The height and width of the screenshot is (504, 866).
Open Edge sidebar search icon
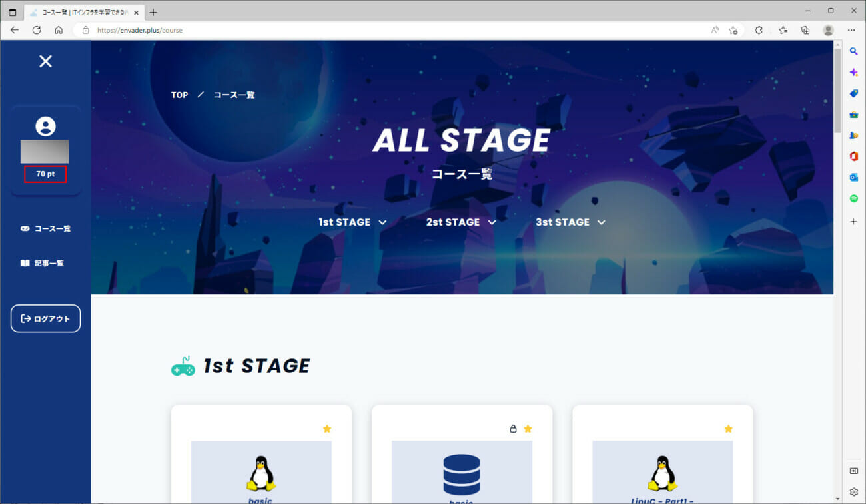[x=853, y=51]
